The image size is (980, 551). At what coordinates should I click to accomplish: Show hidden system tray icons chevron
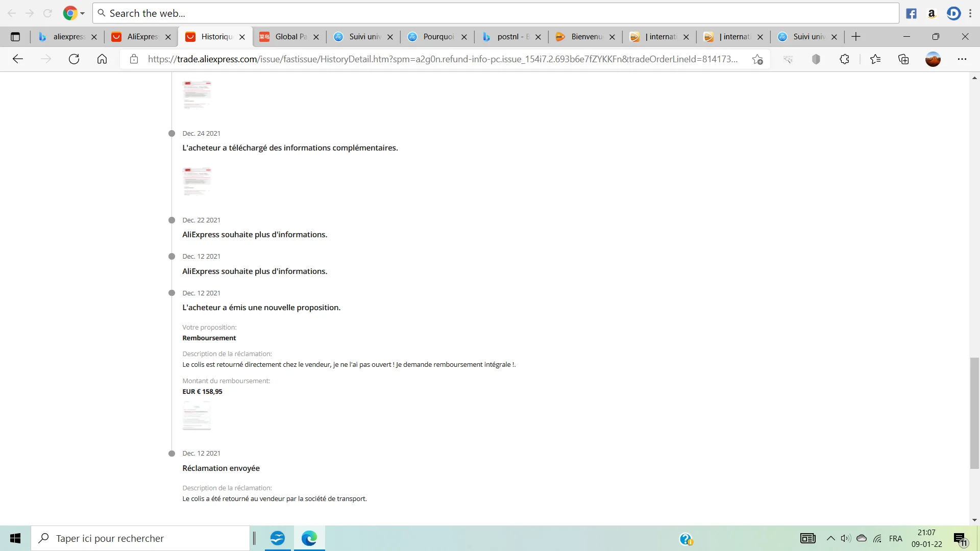coord(830,538)
